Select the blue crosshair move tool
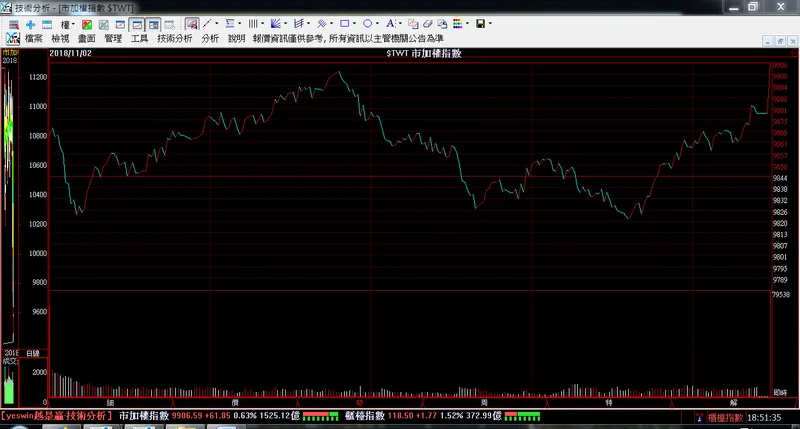The width and height of the screenshot is (800, 429). pyautogui.click(x=31, y=24)
